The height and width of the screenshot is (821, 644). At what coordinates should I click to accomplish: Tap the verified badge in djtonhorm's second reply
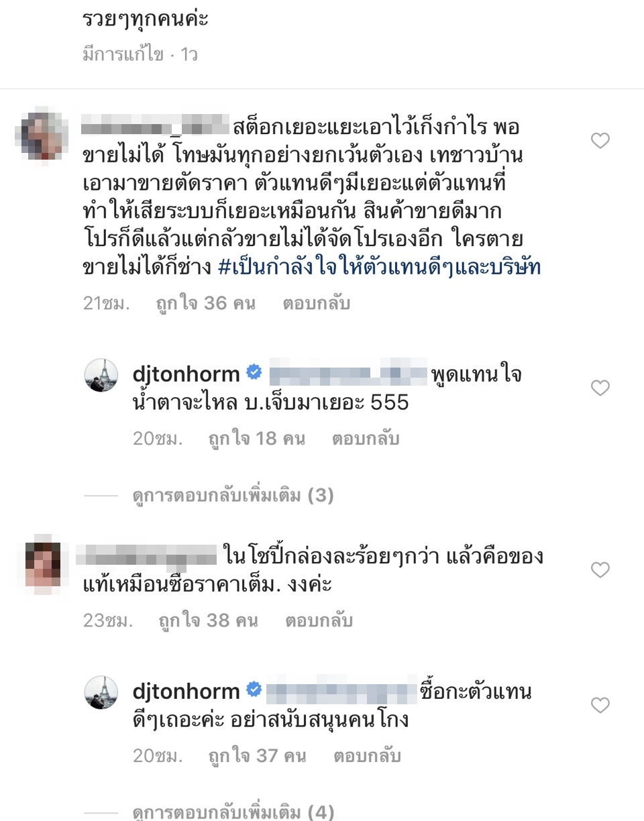pos(254,690)
